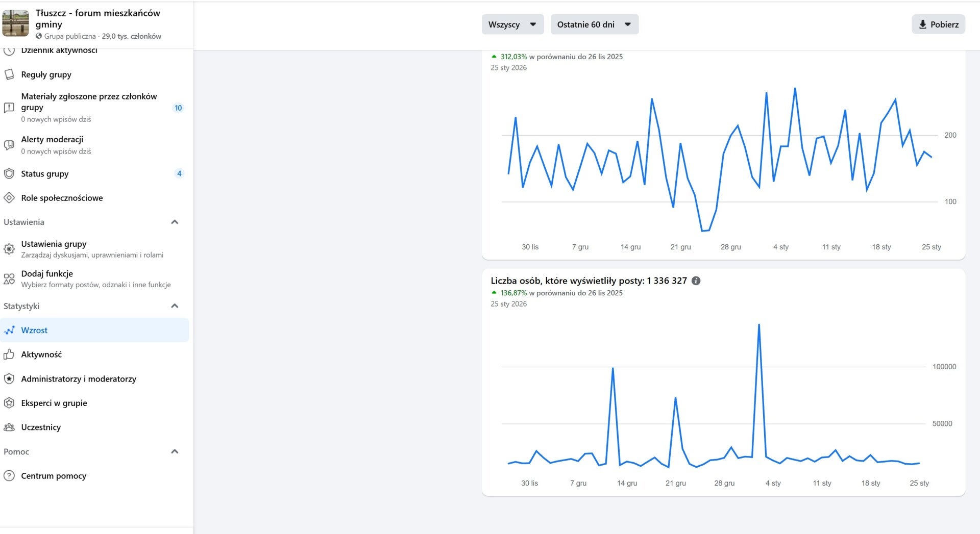The width and height of the screenshot is (980, 534).
Task: Click the Dodaj funkcje shapes icon
Action: [x=9, y=279]
